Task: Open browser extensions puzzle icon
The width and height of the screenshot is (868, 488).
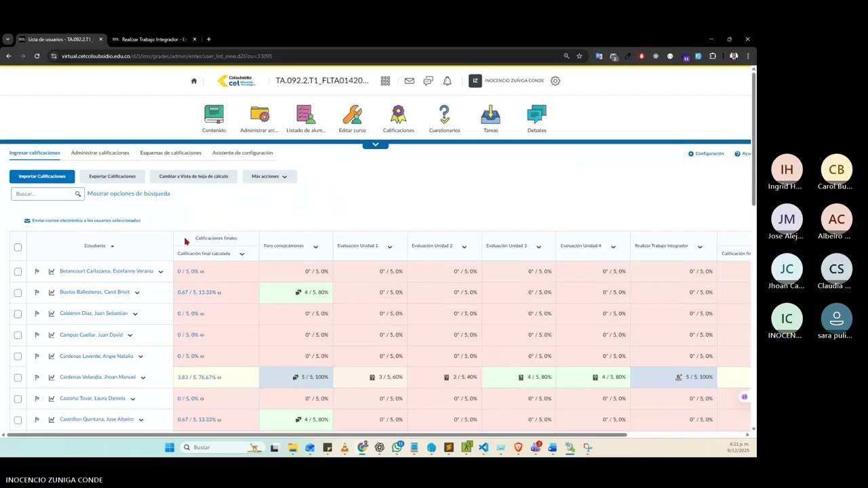Action: (713, 56)
